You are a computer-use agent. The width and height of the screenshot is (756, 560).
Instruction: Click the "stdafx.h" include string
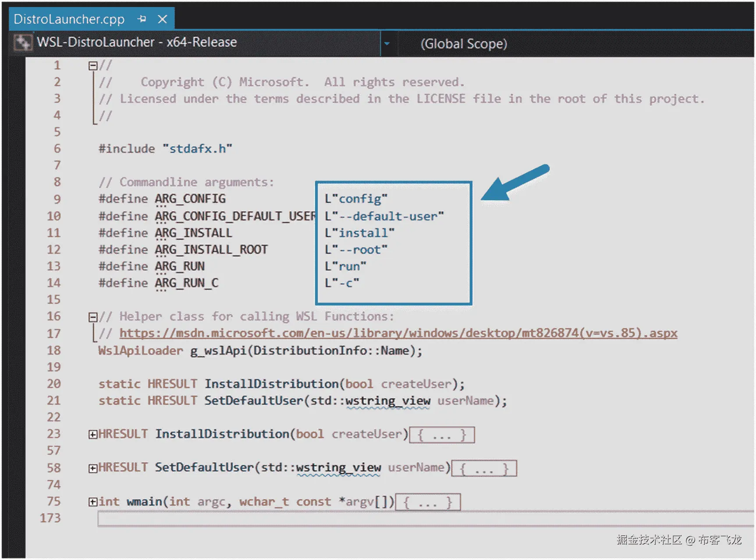click(197, 149)
